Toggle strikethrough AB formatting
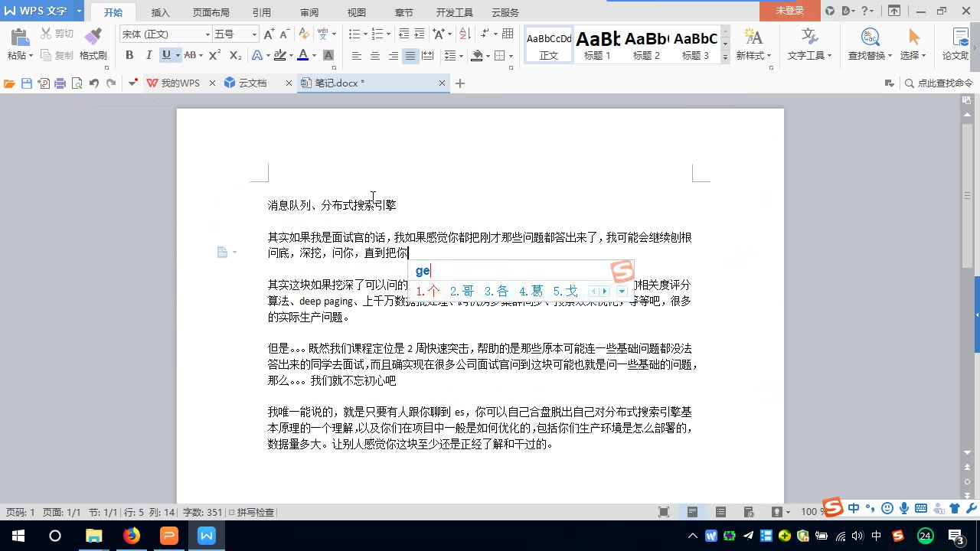Screen dimensions: 980x551 (x=189, y=55)
